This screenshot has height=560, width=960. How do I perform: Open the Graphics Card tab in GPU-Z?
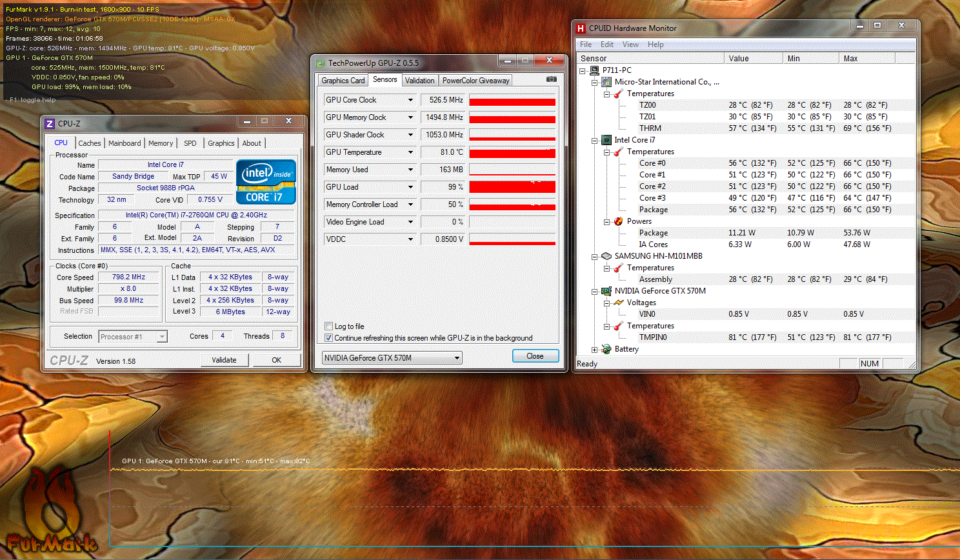(343, 81)
